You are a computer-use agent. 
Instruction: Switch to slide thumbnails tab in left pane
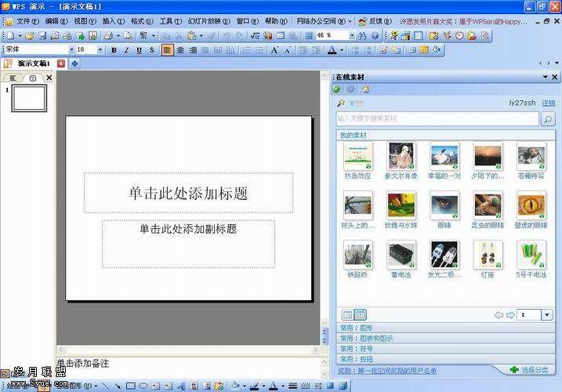32,78
